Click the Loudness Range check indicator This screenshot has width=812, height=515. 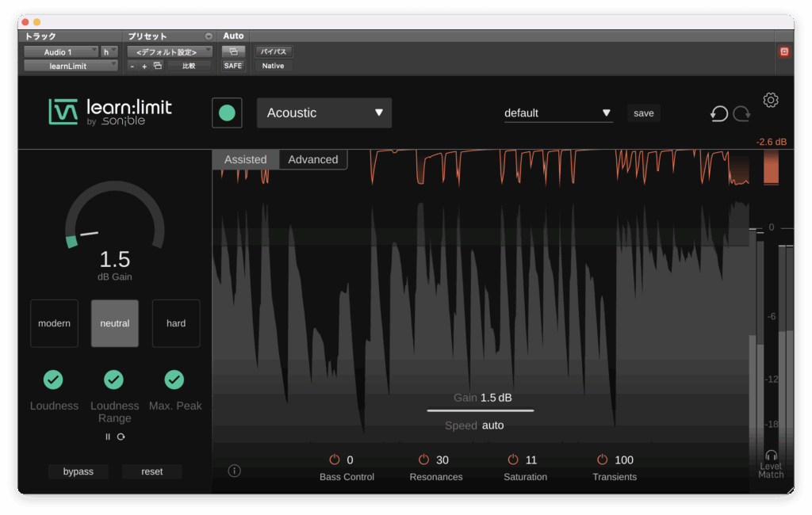(x=114, y=380)
